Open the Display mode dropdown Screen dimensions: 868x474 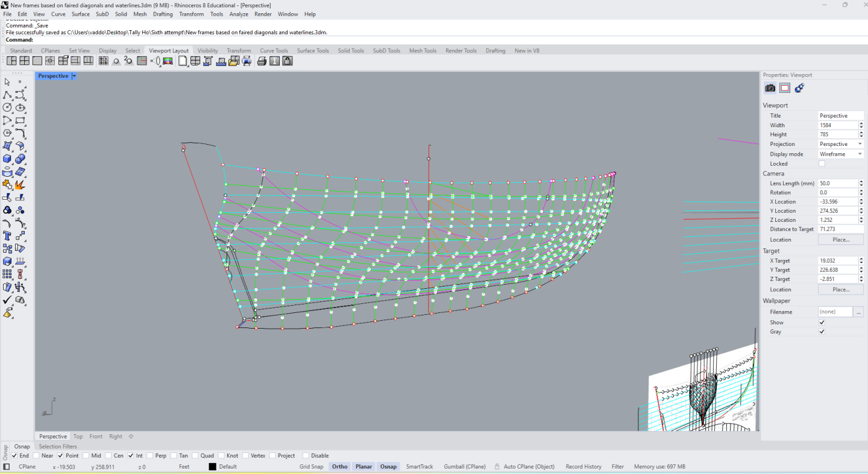(x=840, y=154)
